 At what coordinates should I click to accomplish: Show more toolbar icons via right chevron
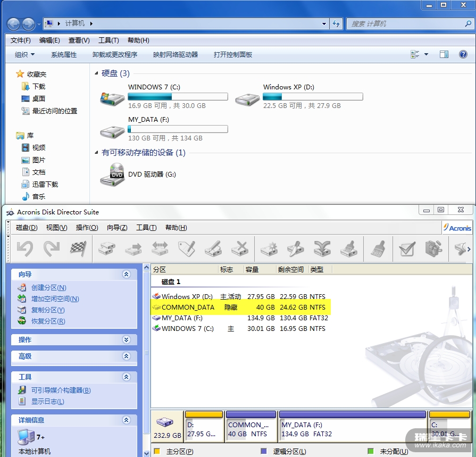click(x=469, y=249)
